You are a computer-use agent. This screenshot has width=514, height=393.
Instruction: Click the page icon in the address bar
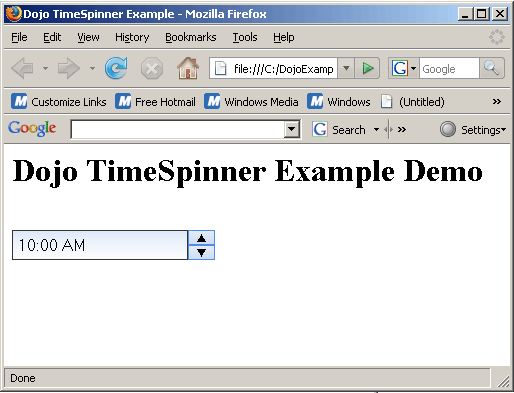[220, 68]
